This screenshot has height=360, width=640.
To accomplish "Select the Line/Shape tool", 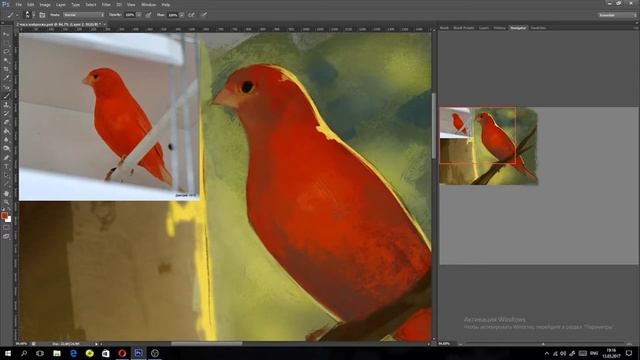I will click(6, 184).
